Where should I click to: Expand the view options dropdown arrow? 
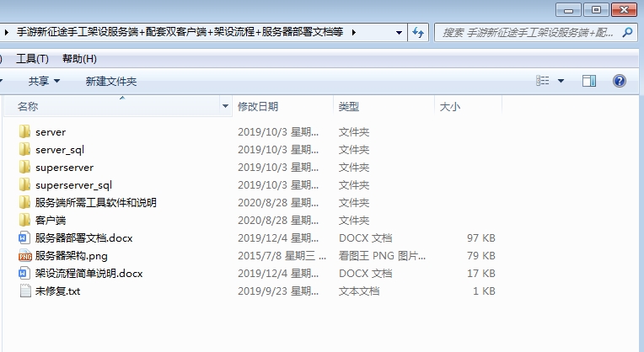tap(561, 81)
